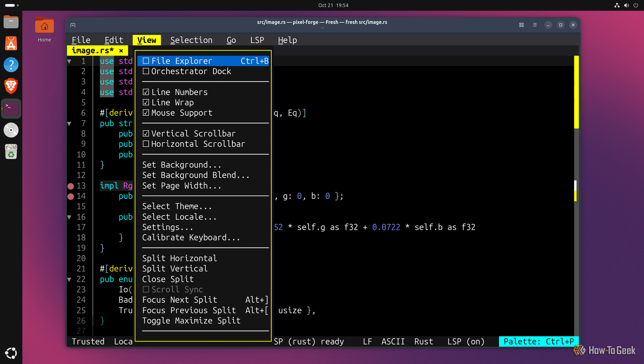Screen dimensions: 644x364
Task: Close the image.rs tab with its x
Action: 121,51
